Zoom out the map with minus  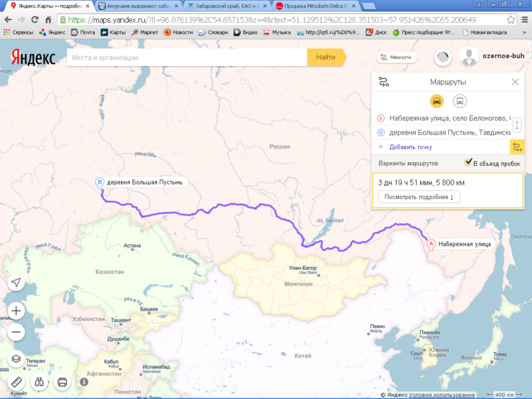point(16,332)
